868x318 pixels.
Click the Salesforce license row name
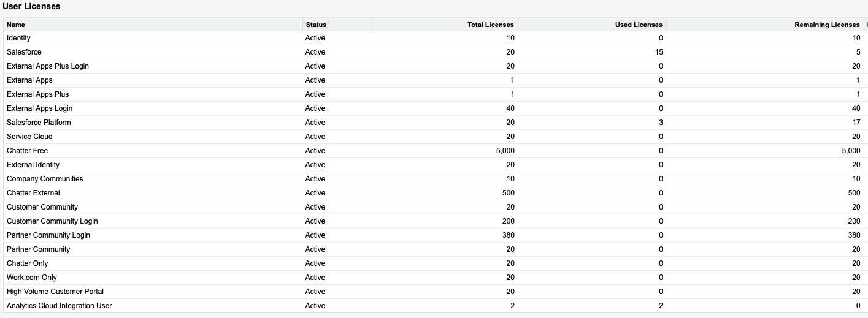[24, 52]
